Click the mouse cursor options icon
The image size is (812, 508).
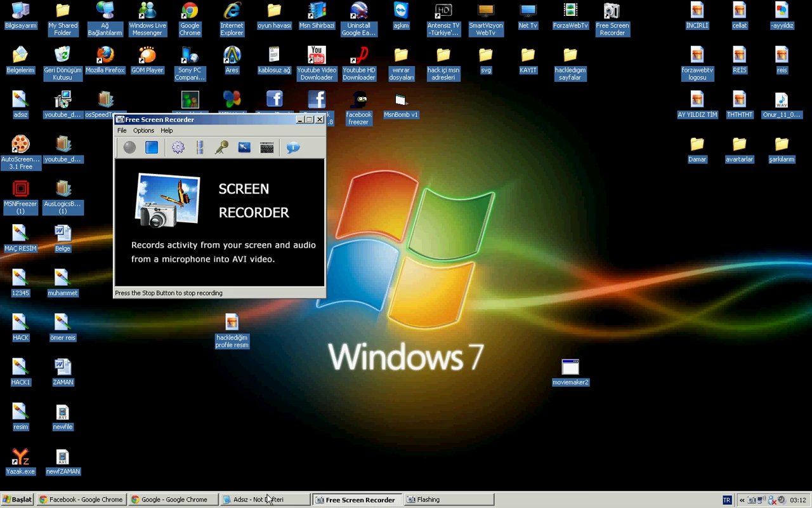244,147
